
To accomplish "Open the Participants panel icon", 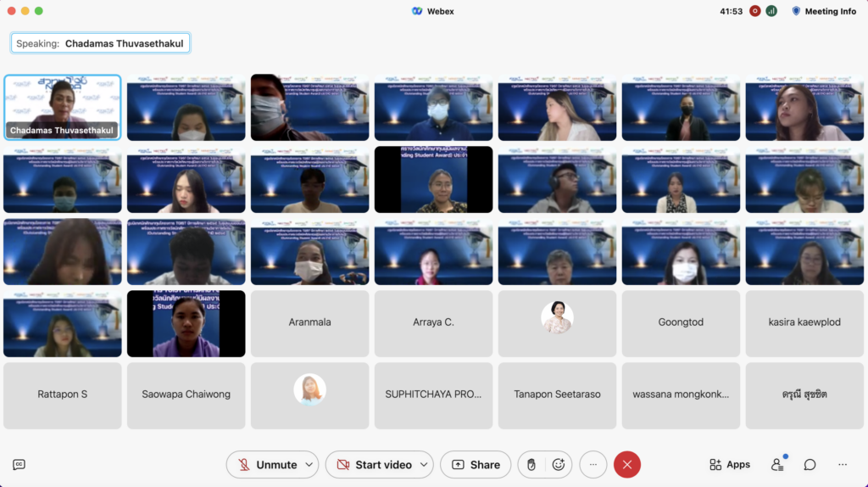I will tap(777, 465).
